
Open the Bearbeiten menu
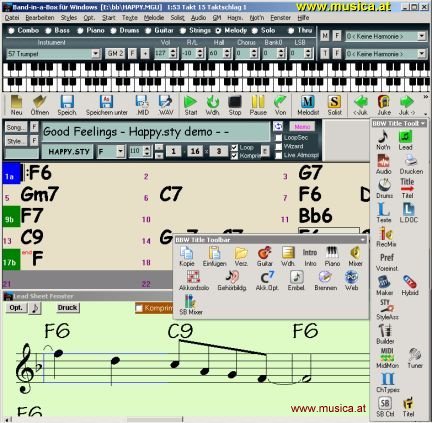tap(40, 18)
